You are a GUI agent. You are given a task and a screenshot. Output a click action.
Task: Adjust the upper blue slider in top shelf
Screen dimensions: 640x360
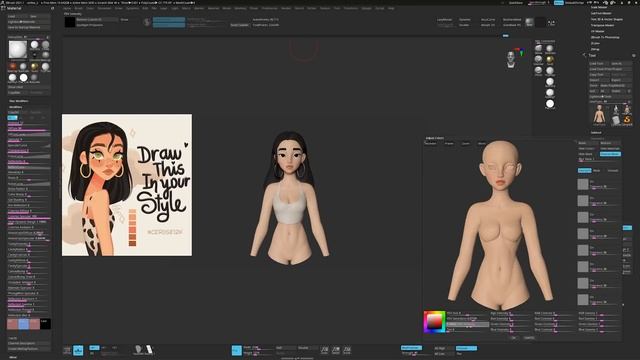pyautogui.click(x=169, y=19)
